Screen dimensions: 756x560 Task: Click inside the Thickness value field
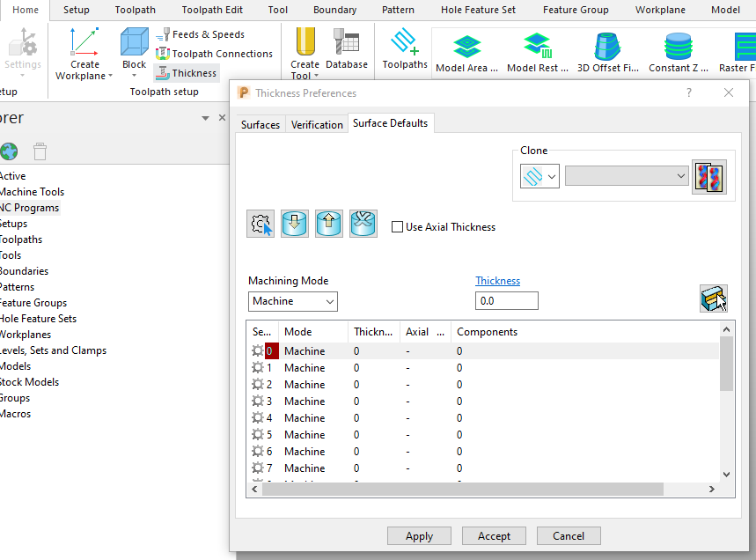(506, 300)
